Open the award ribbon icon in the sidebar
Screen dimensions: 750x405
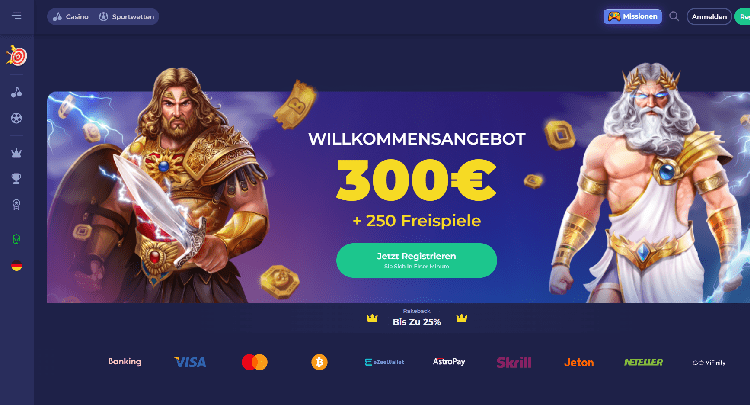point(17,205)
